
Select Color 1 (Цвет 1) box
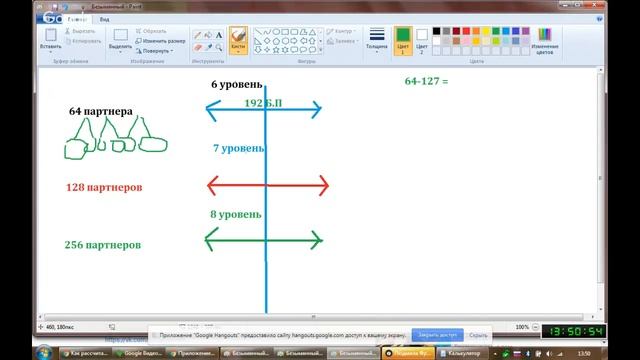click(x=403, y=40)
